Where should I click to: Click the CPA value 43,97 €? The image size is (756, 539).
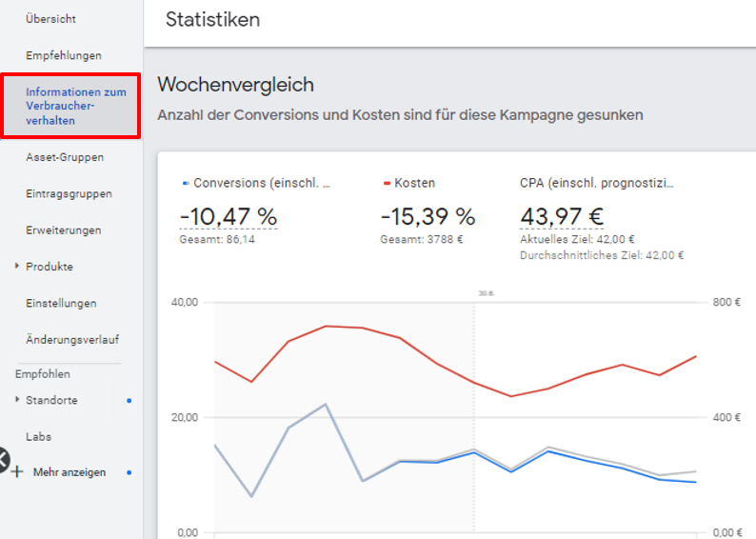tap(562, 216)
